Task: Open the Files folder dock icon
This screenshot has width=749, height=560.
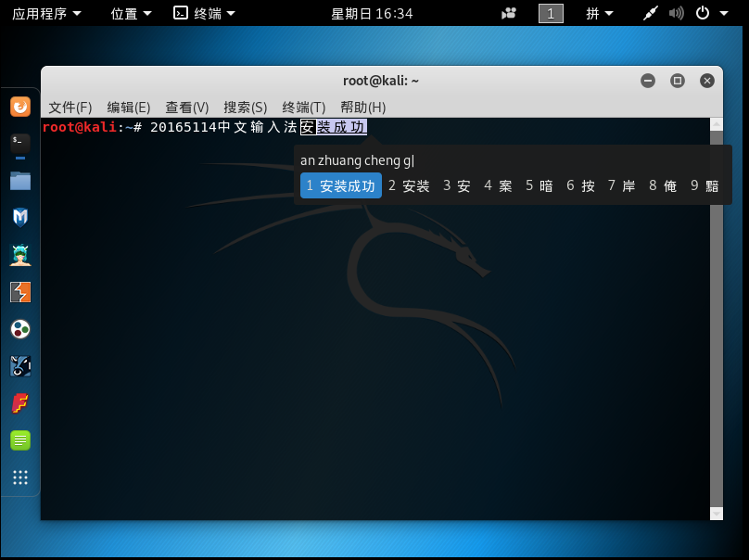Action: coord(20,181)
